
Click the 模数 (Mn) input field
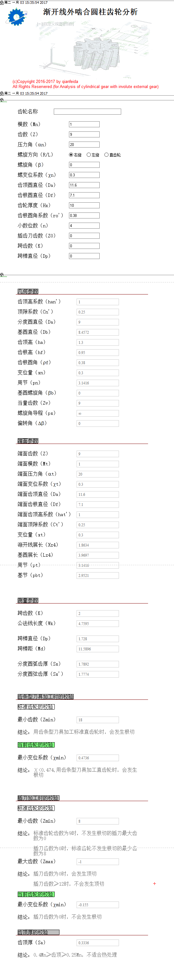[84, 124]
